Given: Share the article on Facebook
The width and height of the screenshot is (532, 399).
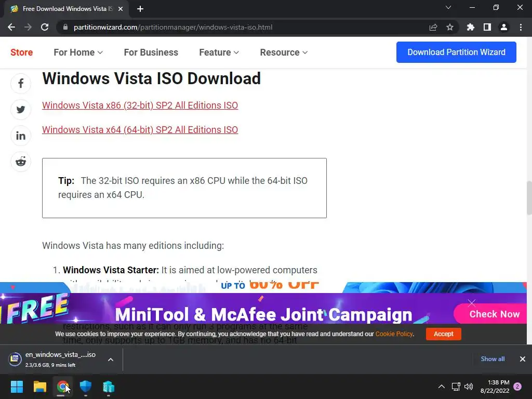Looking at the screenshot, I should [x=21, y=84].
